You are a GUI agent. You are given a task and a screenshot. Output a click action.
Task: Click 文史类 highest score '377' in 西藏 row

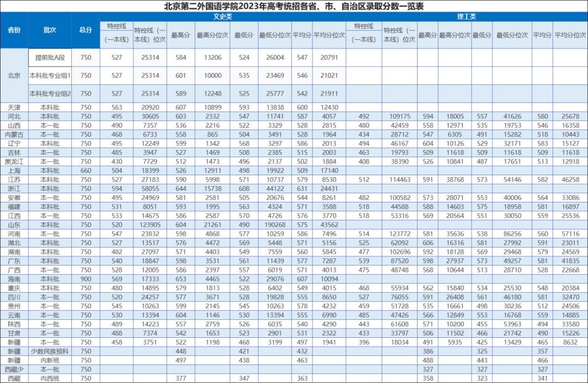(181, 379)
